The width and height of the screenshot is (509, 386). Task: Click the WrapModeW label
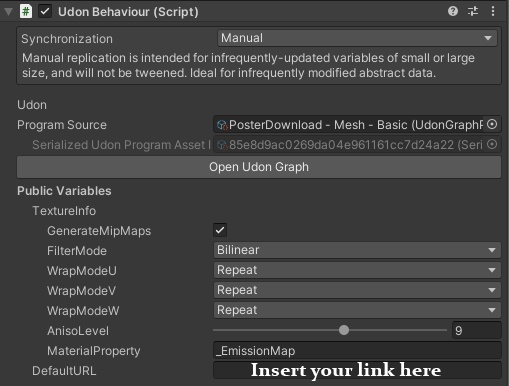point(83,311)
